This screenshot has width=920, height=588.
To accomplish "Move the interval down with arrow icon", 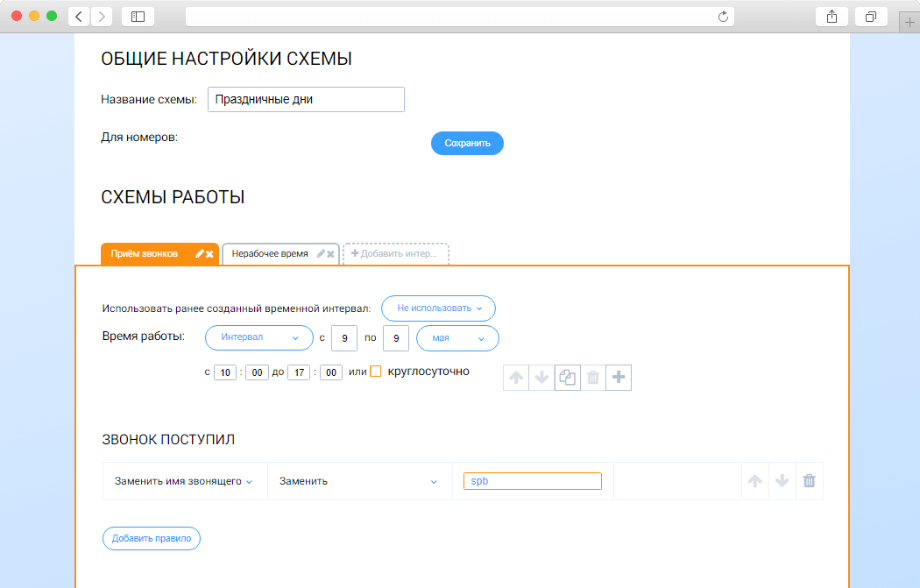I will (x=541, y=377).
